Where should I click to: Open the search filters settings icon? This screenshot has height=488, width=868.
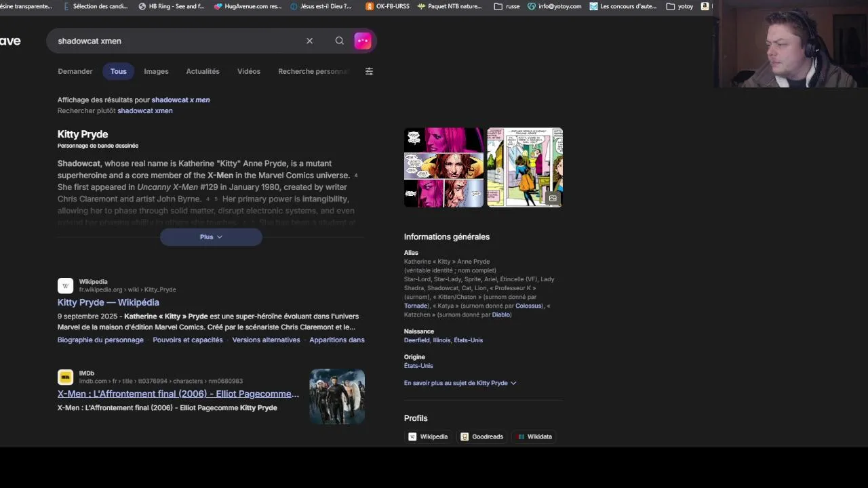coord(369,71)
